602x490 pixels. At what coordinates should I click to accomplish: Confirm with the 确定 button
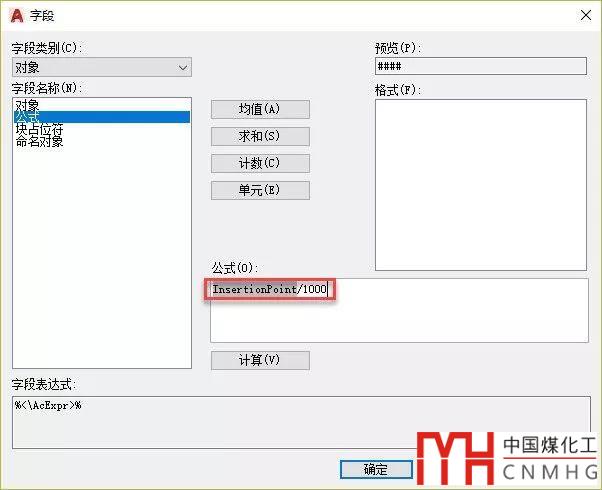coord(376,469)
